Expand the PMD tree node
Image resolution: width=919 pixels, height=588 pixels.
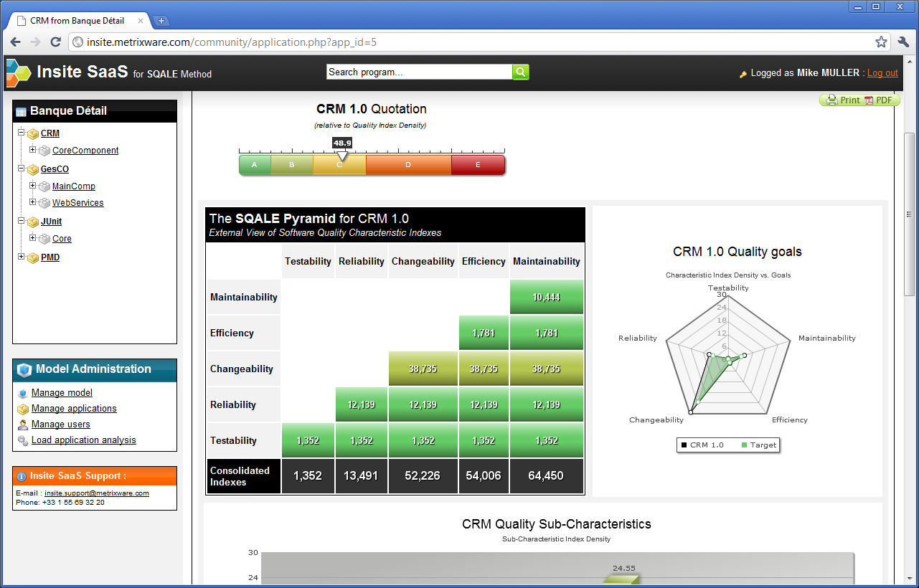click(x=21, y=257)
